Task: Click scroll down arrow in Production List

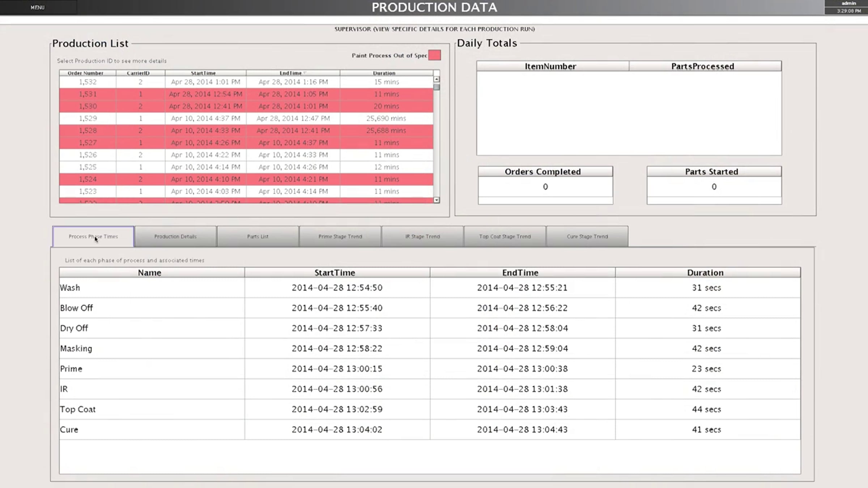Action: coord(437,200)
